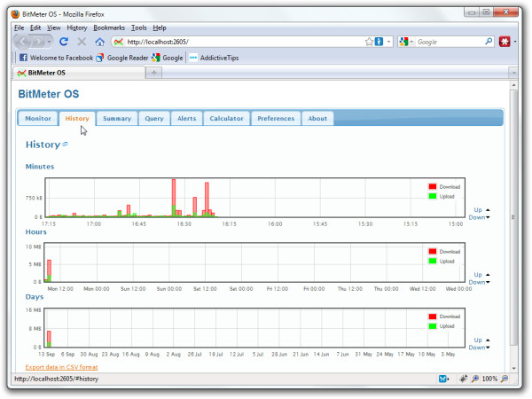Click Export data in CSV format link
532x399 pixels.
pos(61,367)
